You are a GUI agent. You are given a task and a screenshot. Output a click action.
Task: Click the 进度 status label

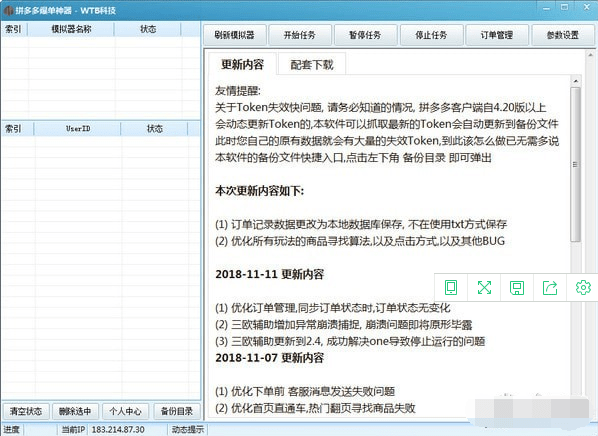tap(11, 430)
